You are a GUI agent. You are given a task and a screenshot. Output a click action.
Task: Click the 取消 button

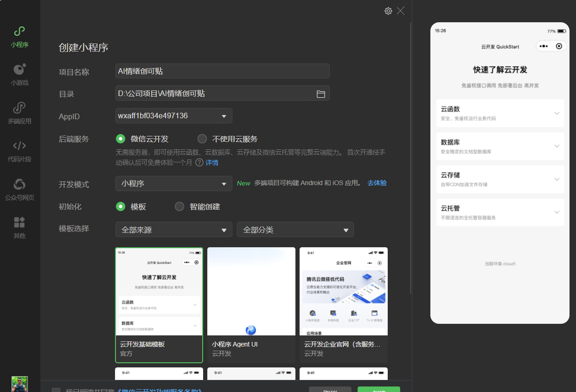(x=330, y=390)
